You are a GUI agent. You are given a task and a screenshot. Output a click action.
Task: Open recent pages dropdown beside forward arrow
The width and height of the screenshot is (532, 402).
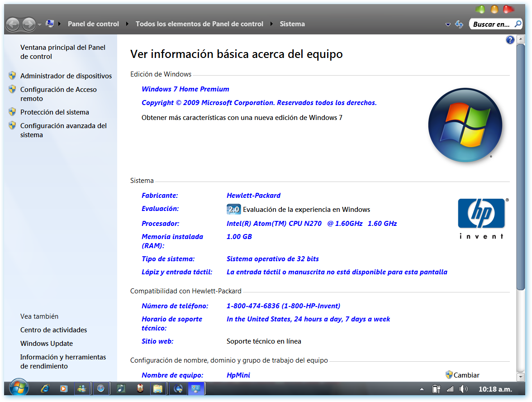(40, 24)
